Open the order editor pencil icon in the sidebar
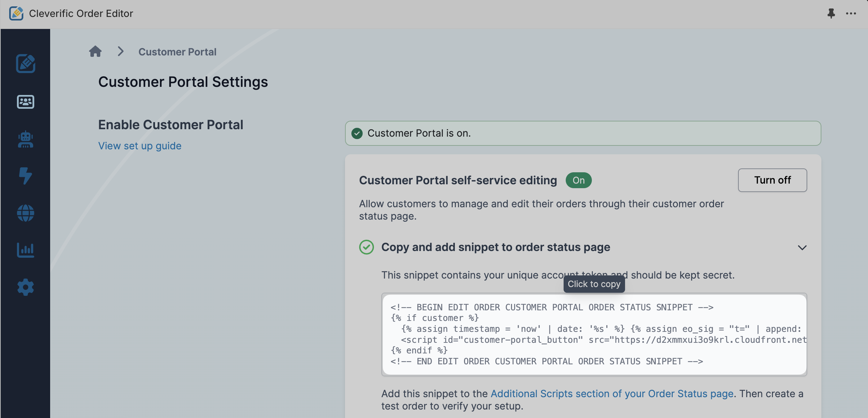868x418 pixels. click(x=25, y=64)
